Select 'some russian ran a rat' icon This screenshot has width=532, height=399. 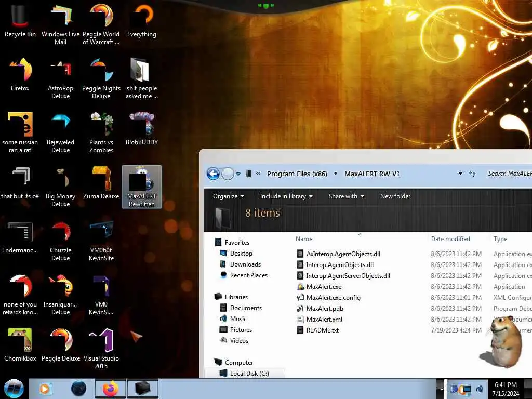20,132
